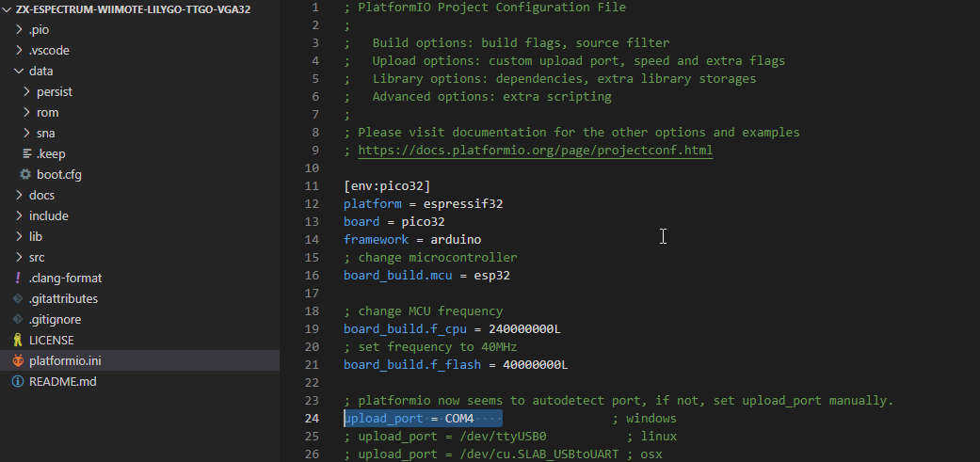Screen dimensions: 980x462
Task: Click line number 24 in the gutter
Action: [312, 419]
